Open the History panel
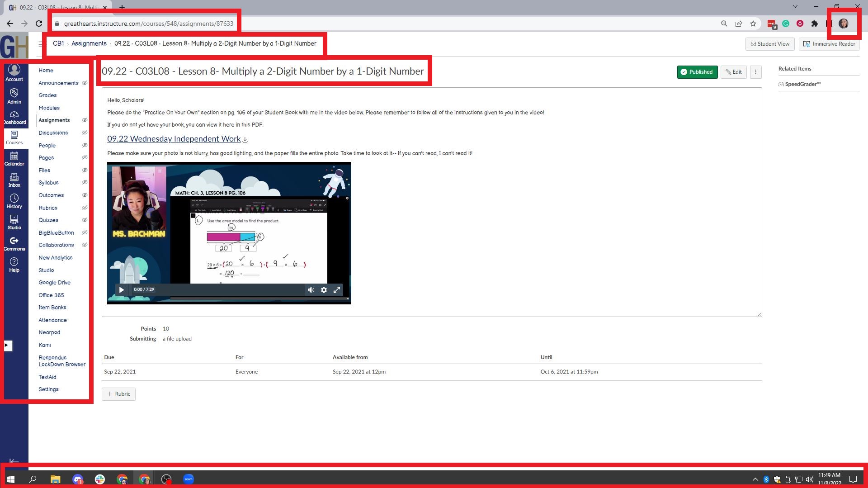 (x=14, y=200)
